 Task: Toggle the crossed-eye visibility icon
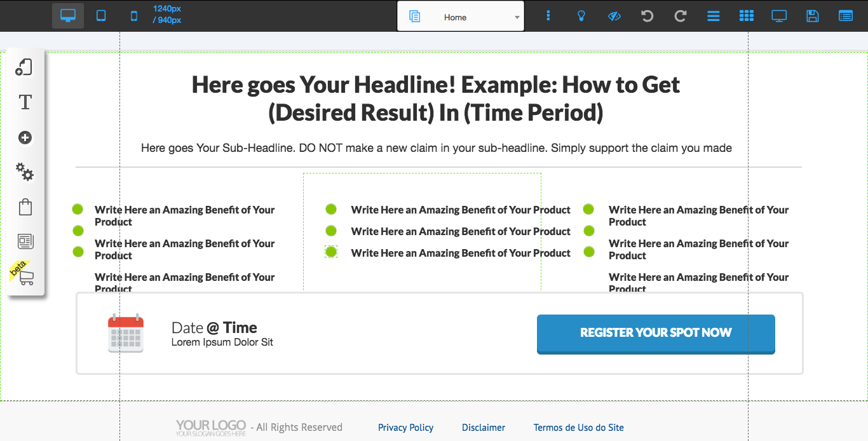[614, 16]
